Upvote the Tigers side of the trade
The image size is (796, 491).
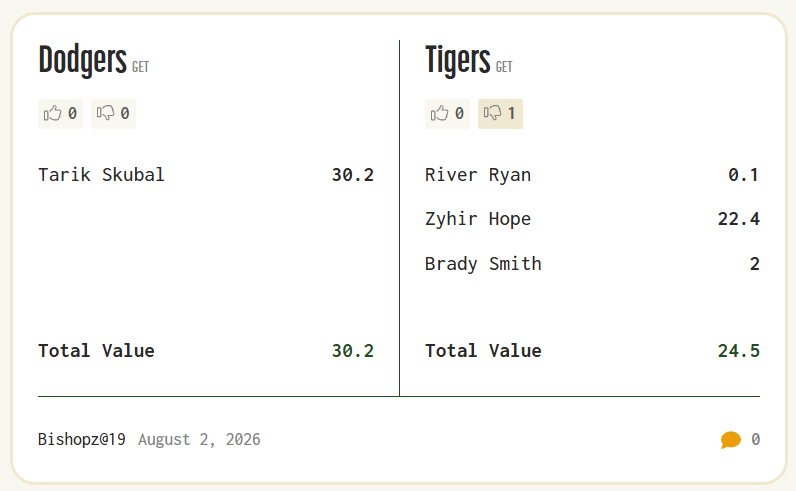pyautogui.click(x=447, y=113)
